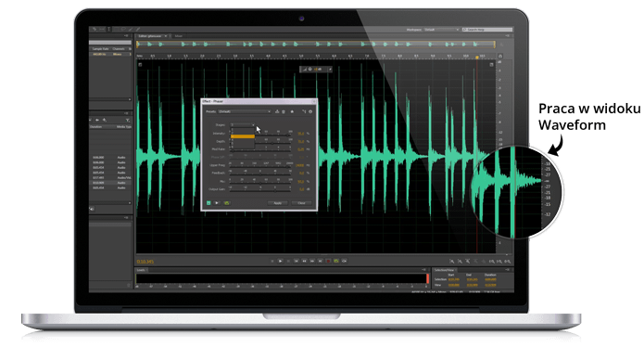Screen dimensions: 644x347
Task: Click last zoom icon in zoom toolbar
Action: click(507, 262)
